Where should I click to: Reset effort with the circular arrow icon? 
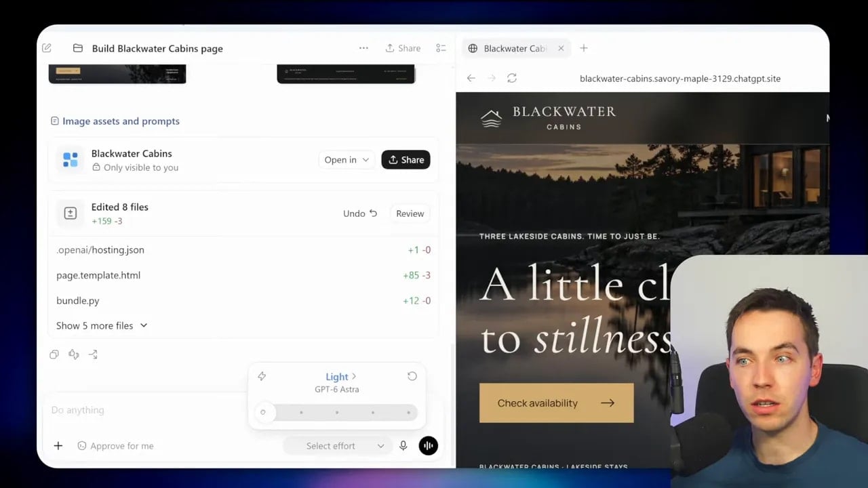tap(412, 376)
